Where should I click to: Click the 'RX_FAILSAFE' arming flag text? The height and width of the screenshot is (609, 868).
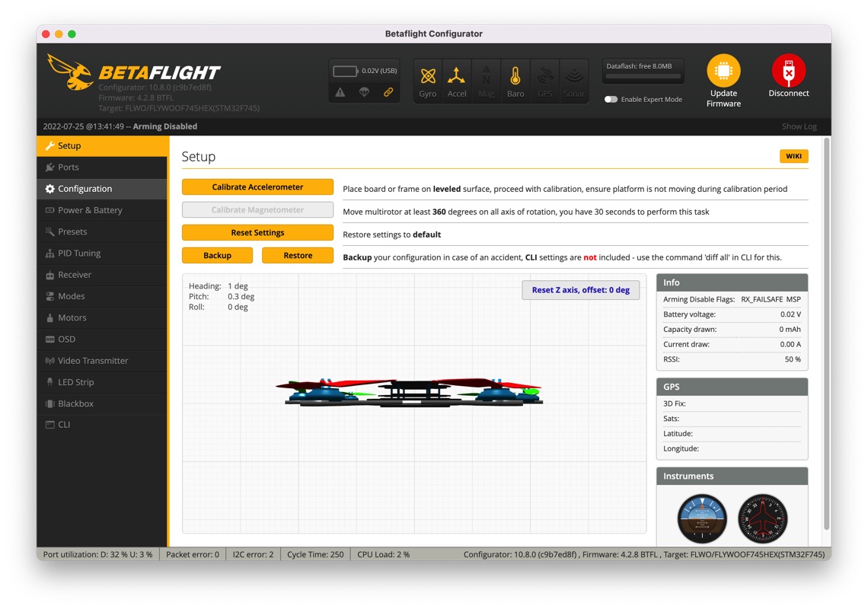761,299
